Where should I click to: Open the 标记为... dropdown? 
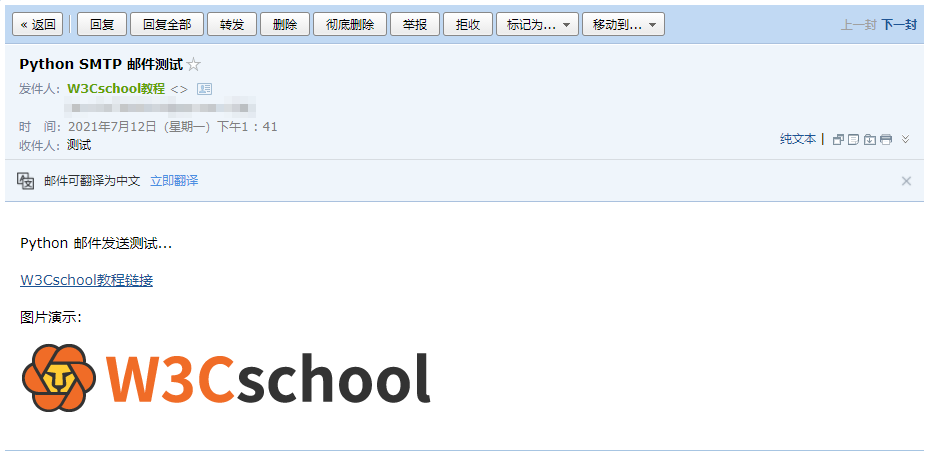click(537, 24)
